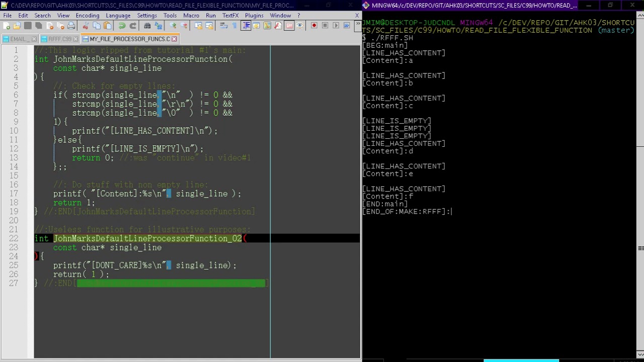Viewport: 644px width, 362px height.
Task: Open the TextFX menu
Action: coord(230,16)
